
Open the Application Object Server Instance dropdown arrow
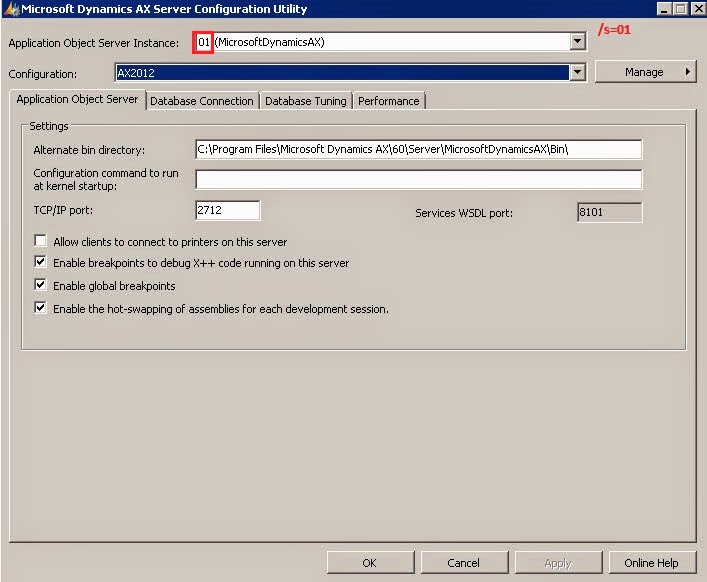[578, 42]
